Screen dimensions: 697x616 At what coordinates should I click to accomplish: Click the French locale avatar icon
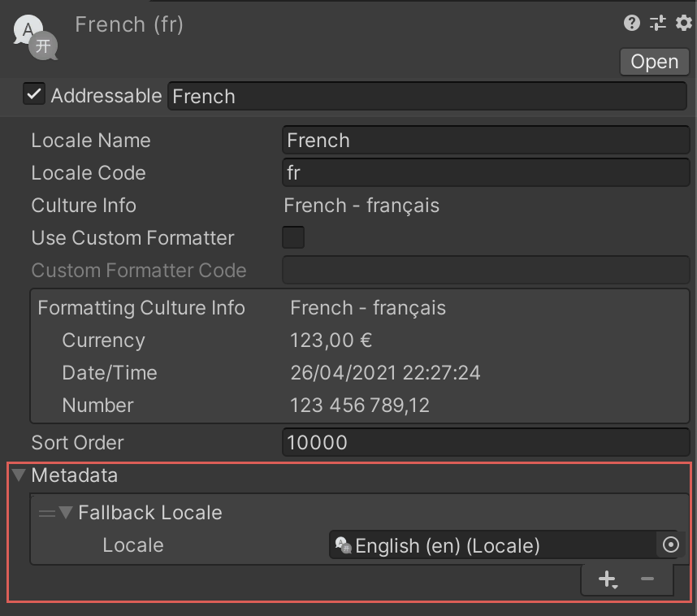point(28,28)
